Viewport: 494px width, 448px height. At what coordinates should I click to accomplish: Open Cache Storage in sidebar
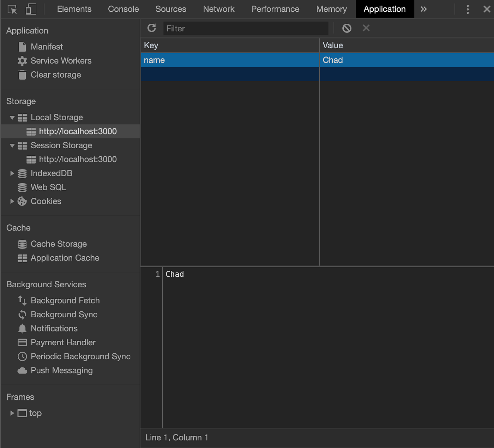pos(59,244)
